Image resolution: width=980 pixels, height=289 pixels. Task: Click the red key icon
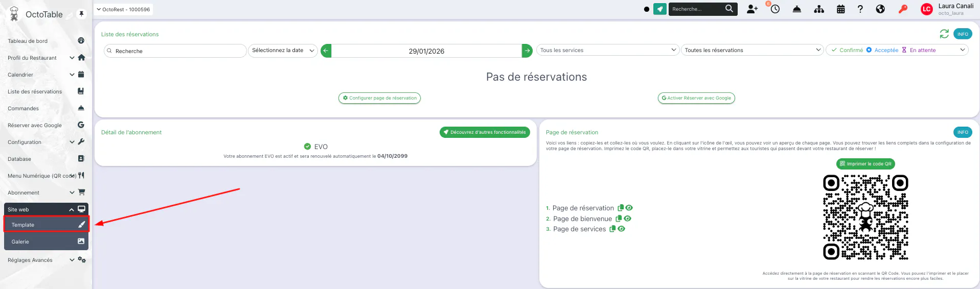903,9
